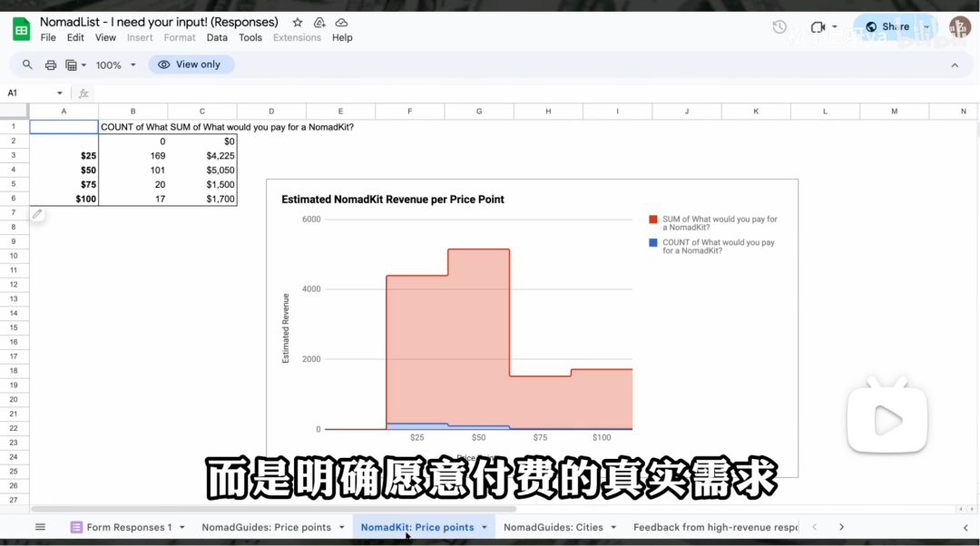
Task: Click the document title text
Action: 159,22
